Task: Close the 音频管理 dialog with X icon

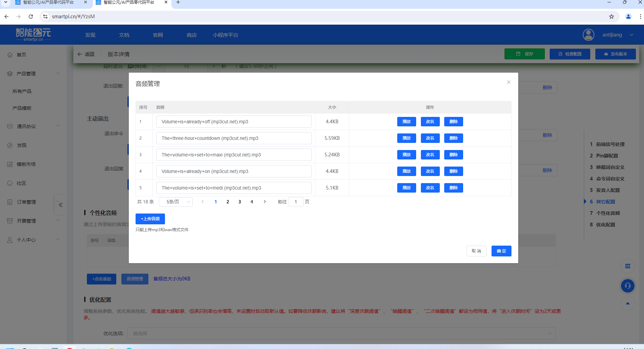Action: coord(508,82)
